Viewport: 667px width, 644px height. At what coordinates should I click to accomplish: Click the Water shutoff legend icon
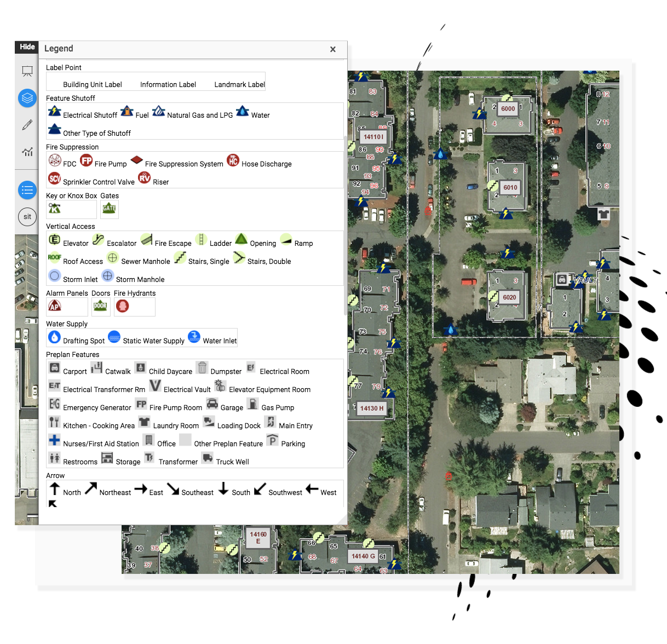(242, 111)
